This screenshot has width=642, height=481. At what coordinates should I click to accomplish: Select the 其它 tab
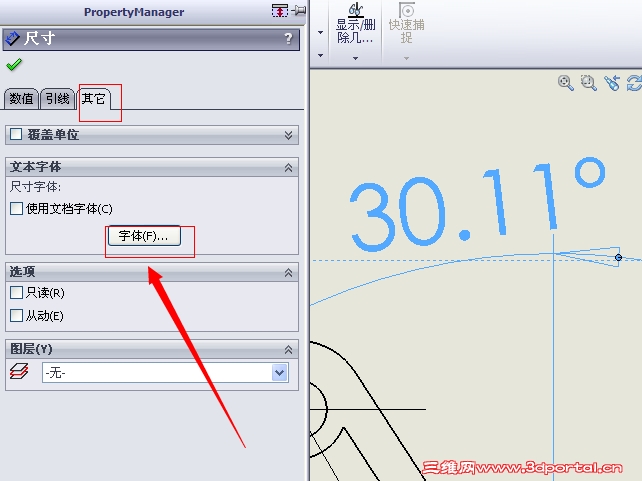click(x=93, y=99)
